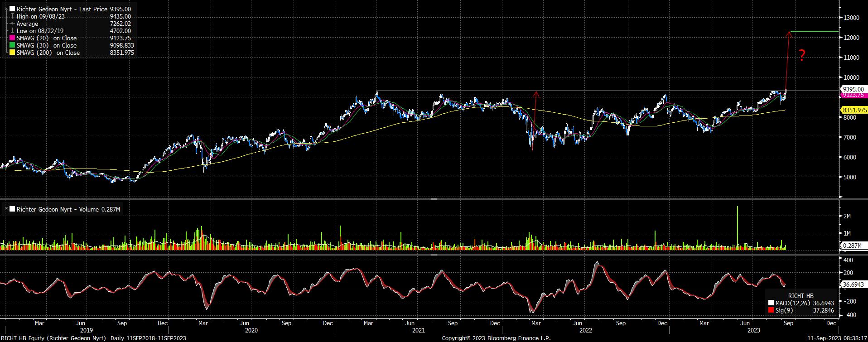Collapse the price legend tree with minus box

(6, 9)
